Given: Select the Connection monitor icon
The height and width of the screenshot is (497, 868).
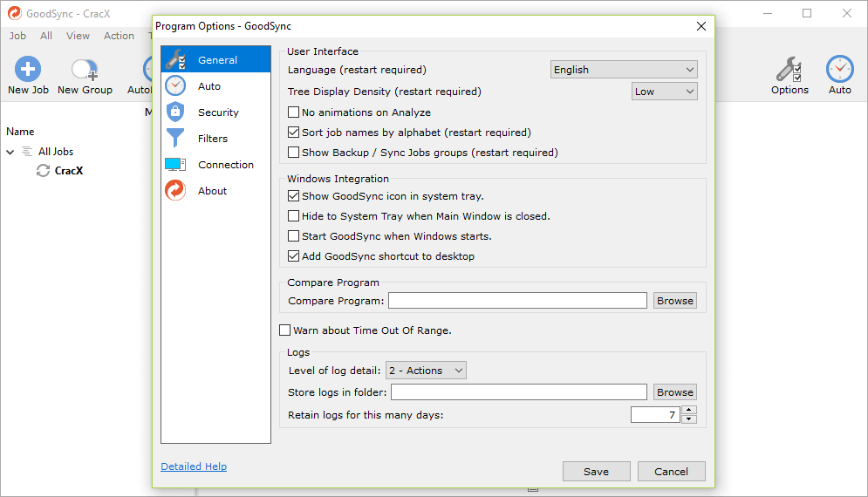Looking at the screenshot, I should (x=175, y=165).
